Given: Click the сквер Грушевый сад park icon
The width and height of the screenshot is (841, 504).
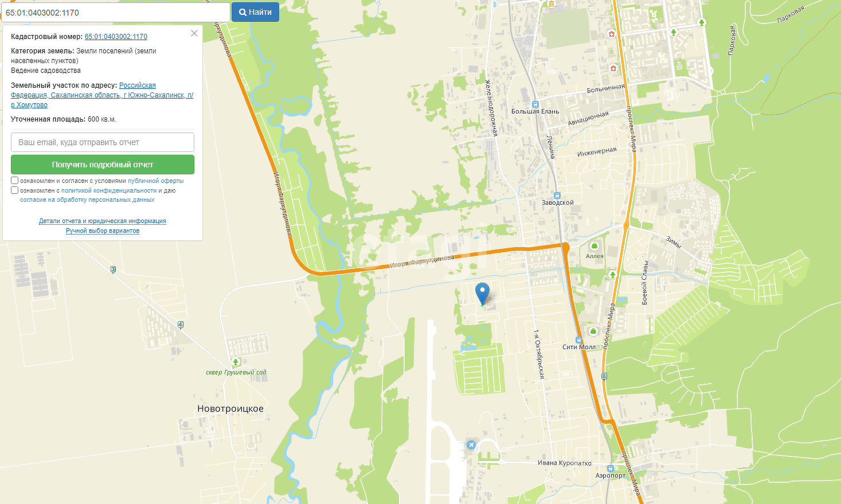Looking at the screenshot, I should coord(235,362).
